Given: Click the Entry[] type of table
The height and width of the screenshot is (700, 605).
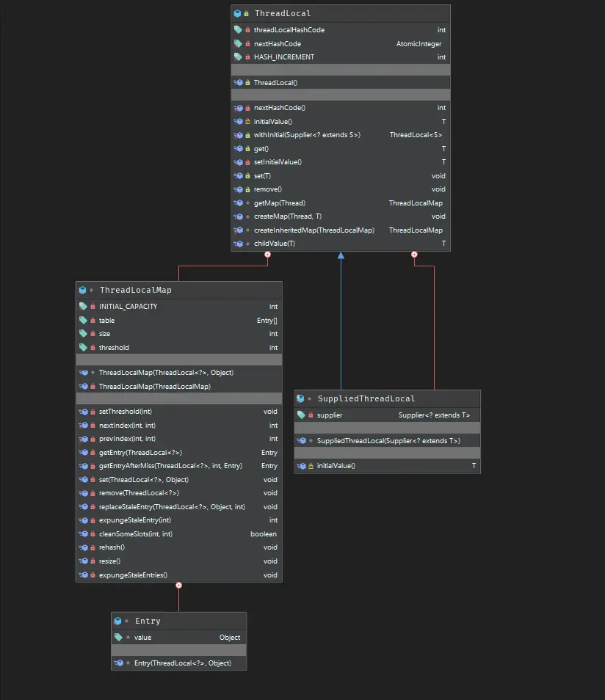Looking at the screenshot, I should point(267,321).
